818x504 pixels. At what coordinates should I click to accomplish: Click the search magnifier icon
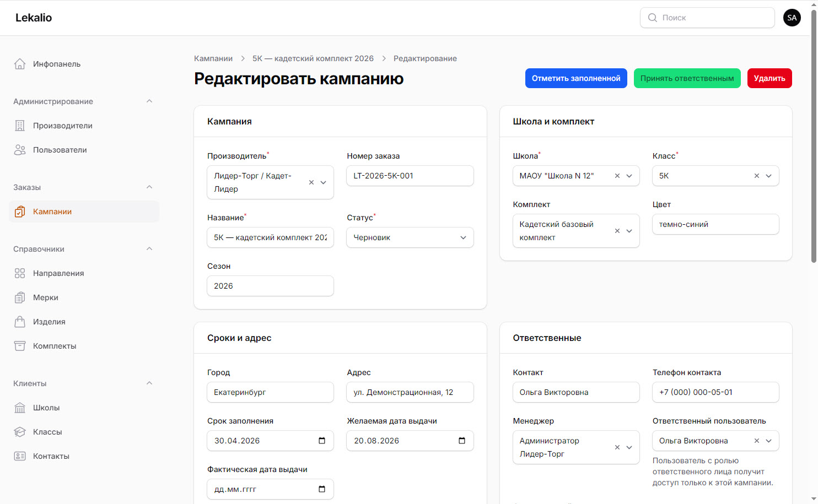click(653, 18)
